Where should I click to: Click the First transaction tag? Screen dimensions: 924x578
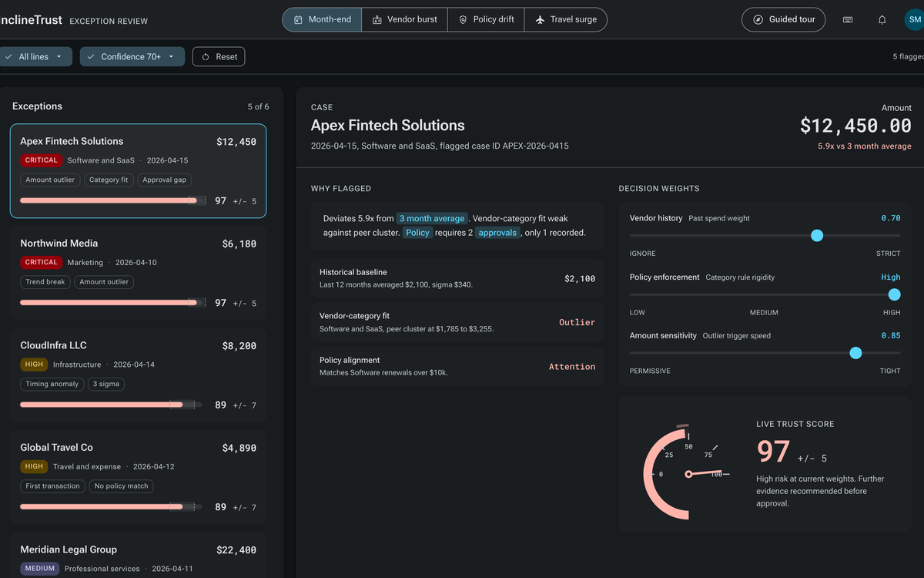point(52,486)
